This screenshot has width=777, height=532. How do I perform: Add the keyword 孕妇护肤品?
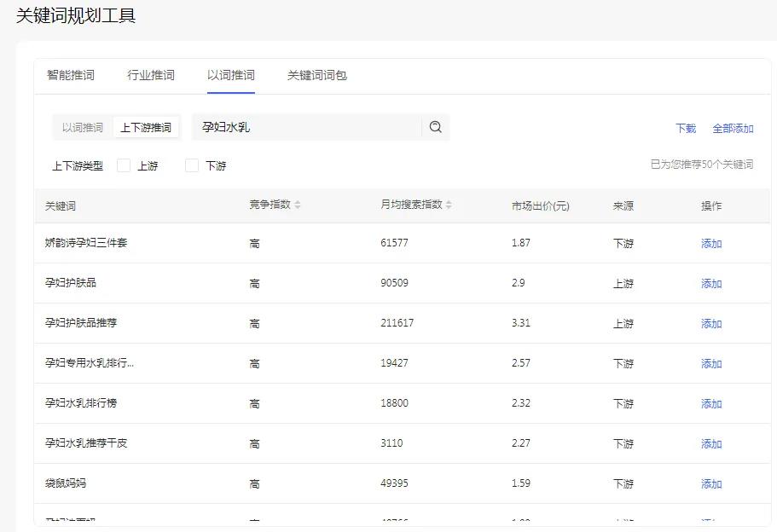tap(710, 283)
